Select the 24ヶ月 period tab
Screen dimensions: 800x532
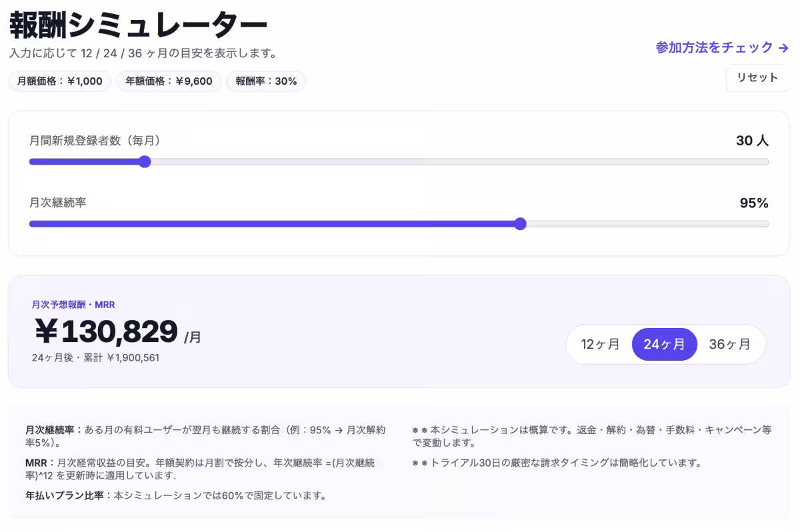coord(664,344)
